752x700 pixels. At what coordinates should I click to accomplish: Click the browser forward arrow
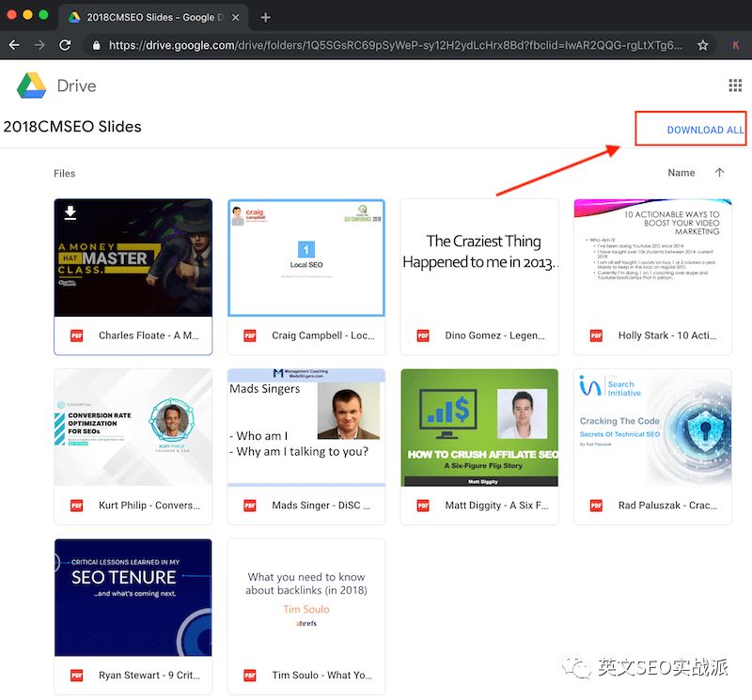click(x=39, y=45)
